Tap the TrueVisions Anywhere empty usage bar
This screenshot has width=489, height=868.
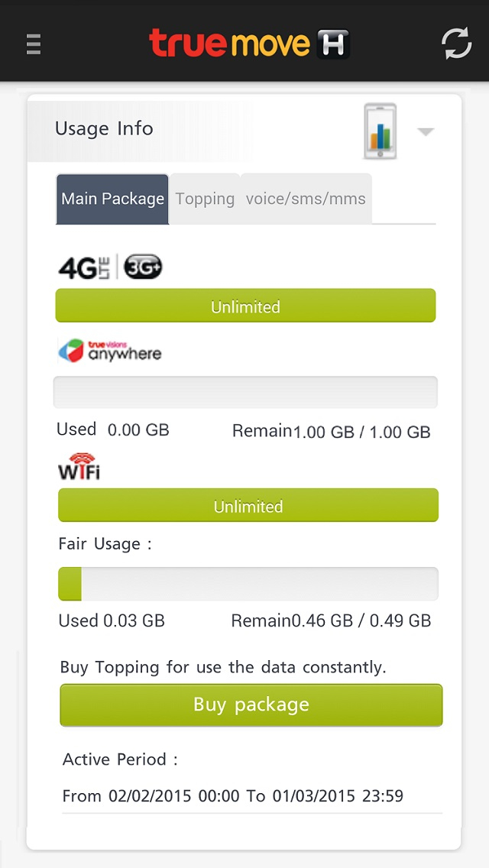(x=245, y=392)
